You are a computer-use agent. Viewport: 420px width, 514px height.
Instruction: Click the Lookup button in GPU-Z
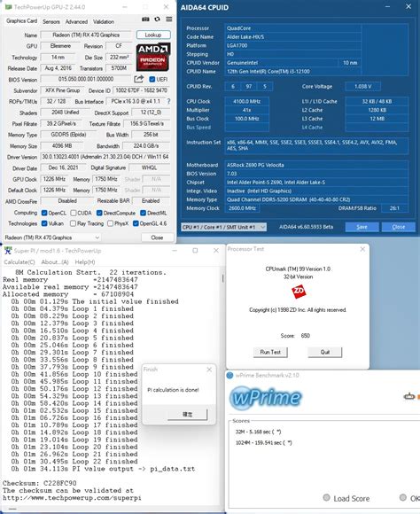coord(153,35)
